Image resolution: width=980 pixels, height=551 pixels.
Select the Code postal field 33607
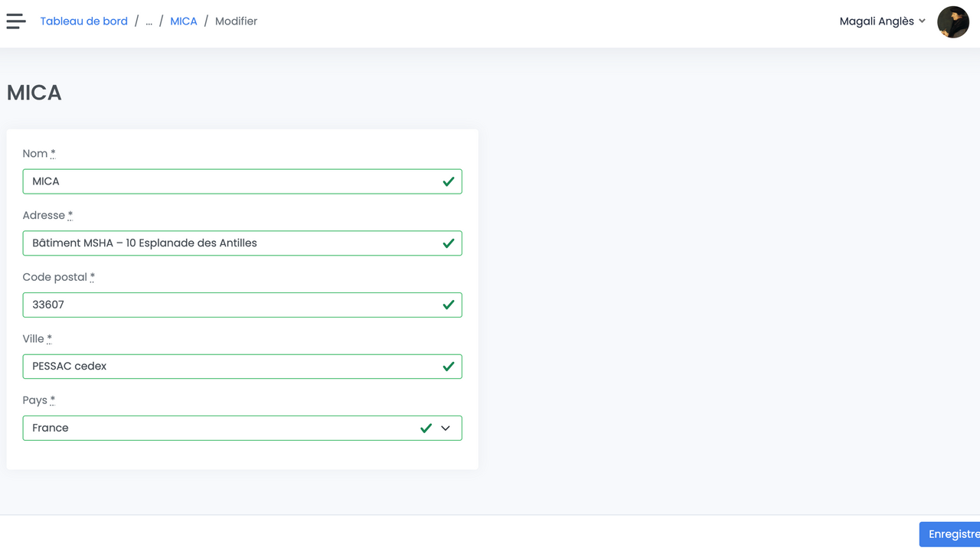(230, 305)
